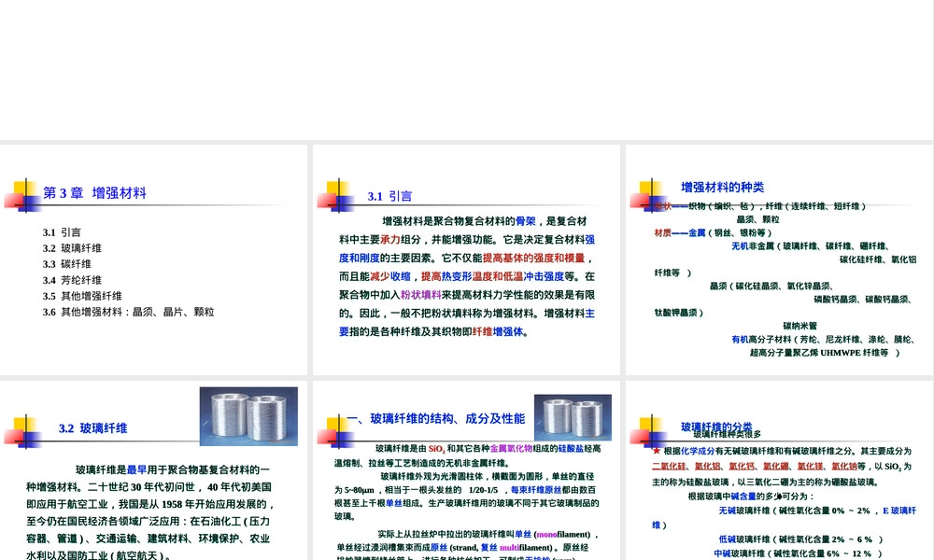Click the red formula 'SiO2'
This screenshot has width=934, height=560.
click(436, 449)
